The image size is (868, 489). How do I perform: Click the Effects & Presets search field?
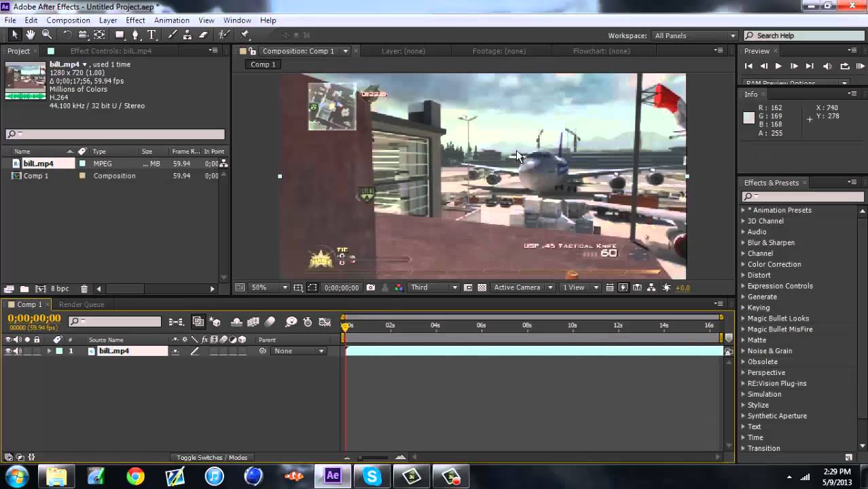pos(802,196)
